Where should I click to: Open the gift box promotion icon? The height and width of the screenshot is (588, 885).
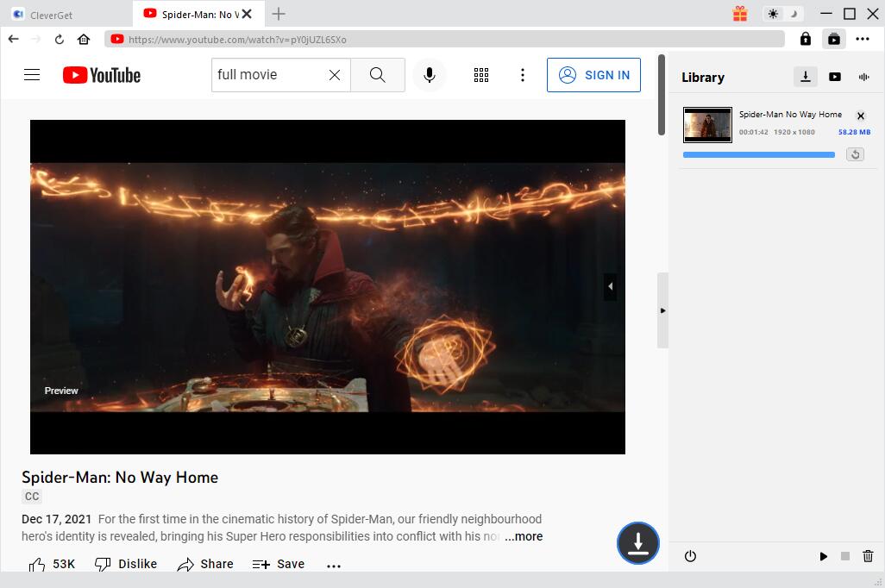739,14
